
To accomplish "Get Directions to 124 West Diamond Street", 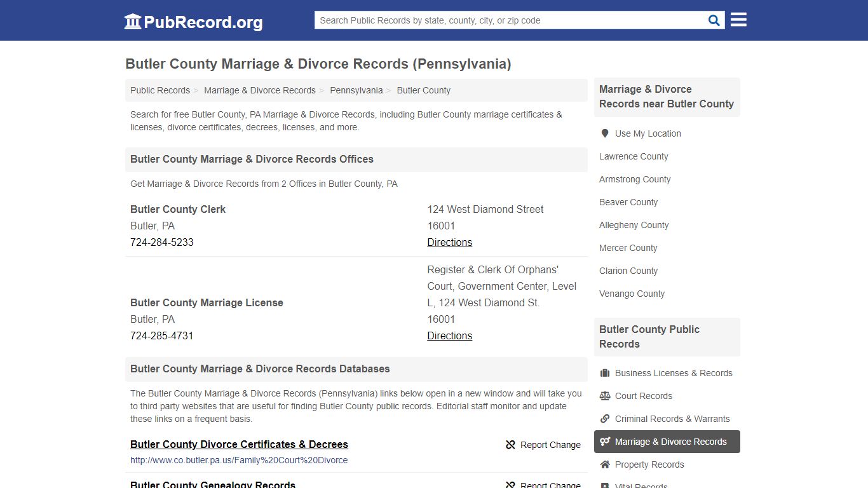I will pos(450,242).
